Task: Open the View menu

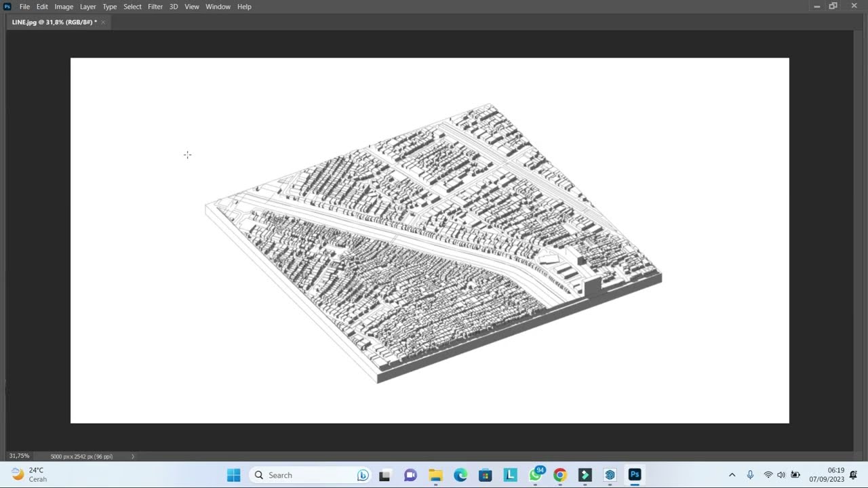Action: pos(192,7)
